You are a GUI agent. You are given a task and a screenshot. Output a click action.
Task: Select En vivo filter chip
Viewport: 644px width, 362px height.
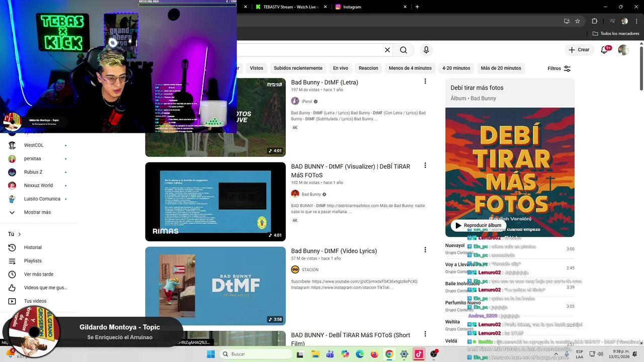tap(340, 68)
